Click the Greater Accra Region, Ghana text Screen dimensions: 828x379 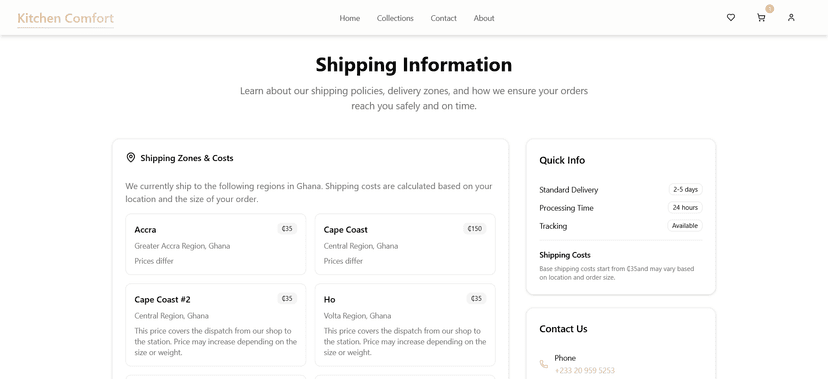point(182,246)
